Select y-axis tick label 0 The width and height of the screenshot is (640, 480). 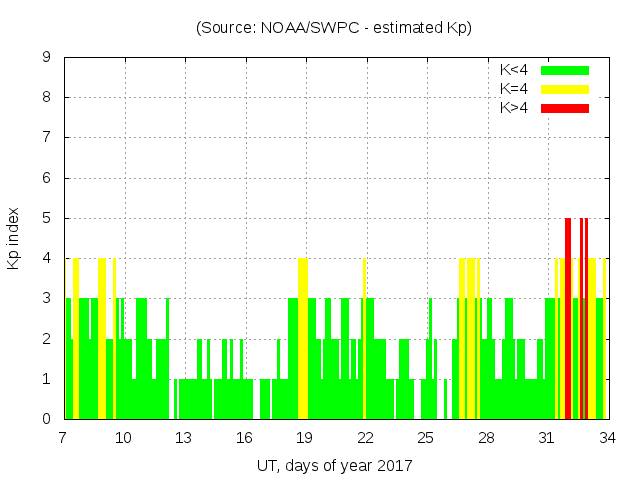47,419
